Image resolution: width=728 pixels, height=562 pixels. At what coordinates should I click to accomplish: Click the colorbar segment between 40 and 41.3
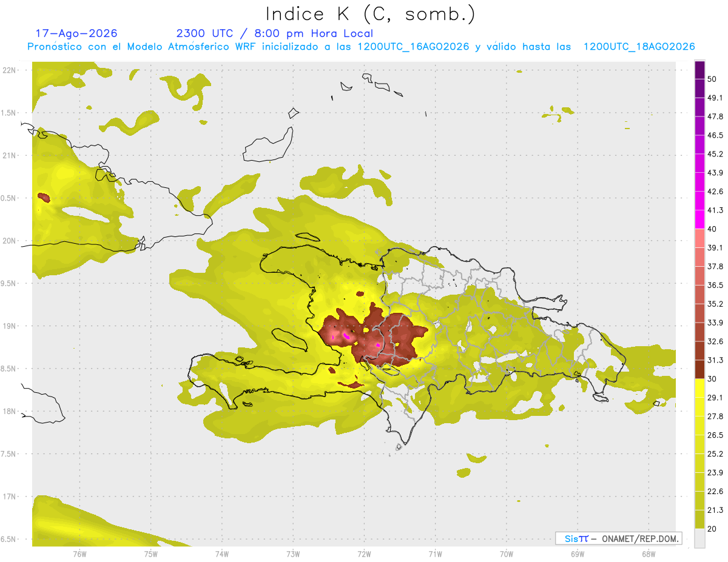click(x=699, y=219)
